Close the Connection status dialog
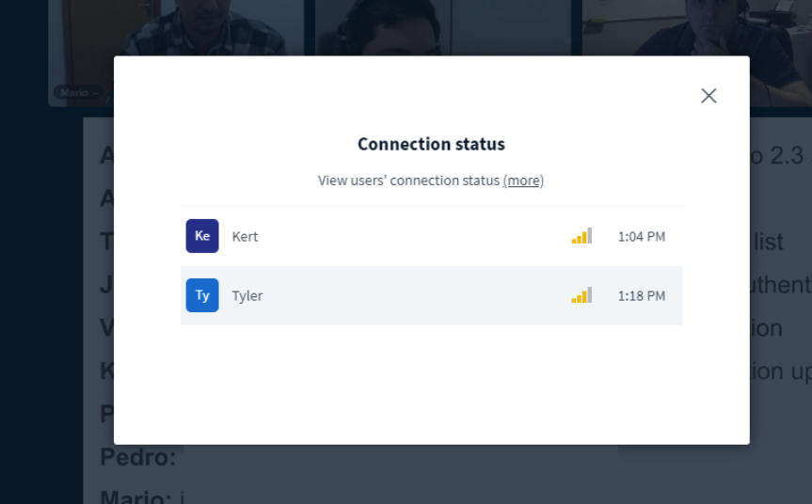The image size is (812, 504). point(709,96)
